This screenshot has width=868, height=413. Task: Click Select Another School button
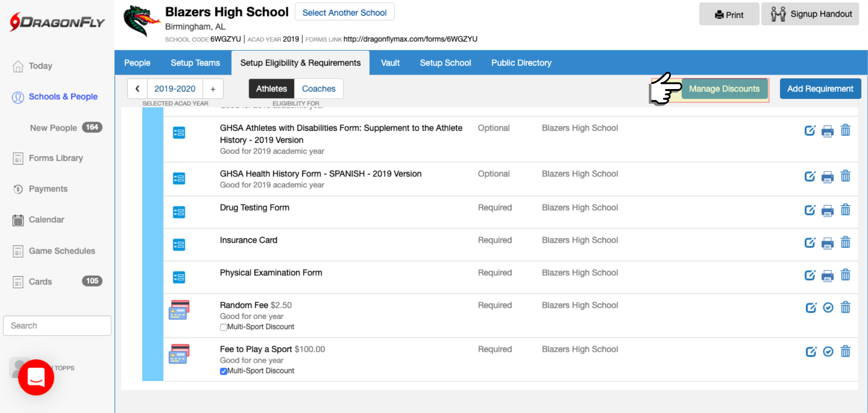click(344, 13)
